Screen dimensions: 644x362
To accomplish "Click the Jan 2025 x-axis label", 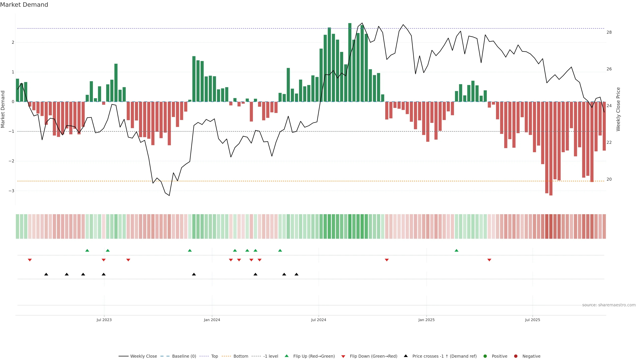I will click(x=426, y=320).
